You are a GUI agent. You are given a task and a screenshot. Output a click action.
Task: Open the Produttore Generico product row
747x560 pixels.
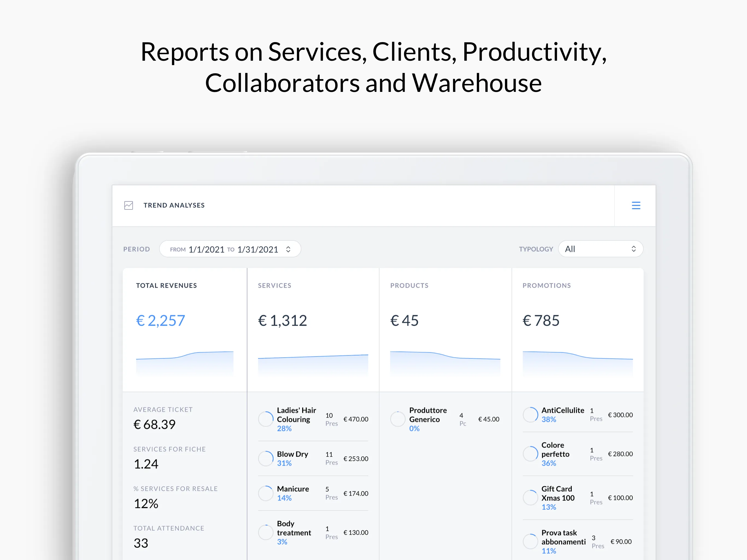click(445, 419)
